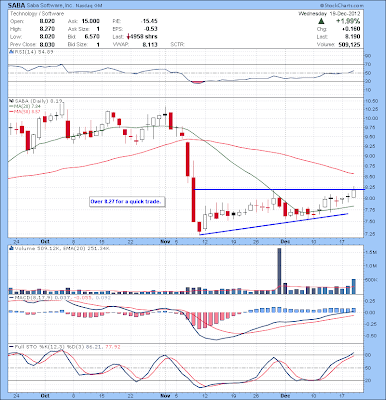Click the percent change +1.99%

pyautogui.click(x=348, y=21)
